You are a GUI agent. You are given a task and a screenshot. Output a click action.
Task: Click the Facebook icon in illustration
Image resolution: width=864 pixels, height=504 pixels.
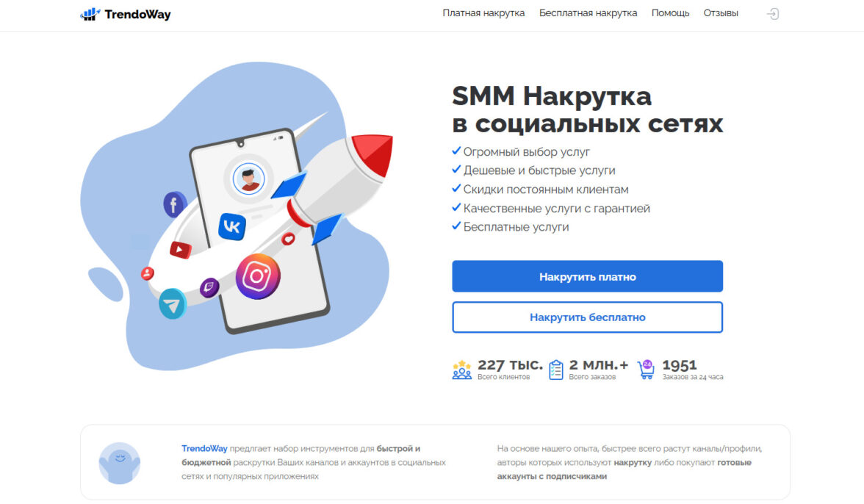(174, 204)
